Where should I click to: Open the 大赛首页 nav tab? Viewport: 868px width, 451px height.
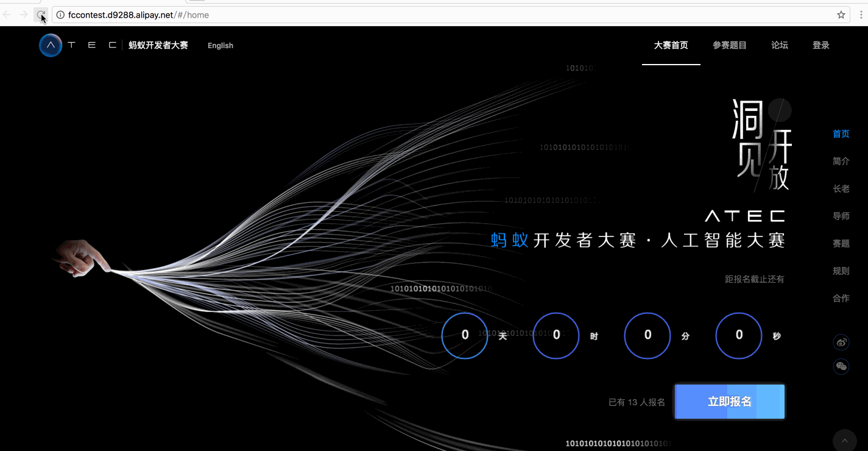click(671, 45)
